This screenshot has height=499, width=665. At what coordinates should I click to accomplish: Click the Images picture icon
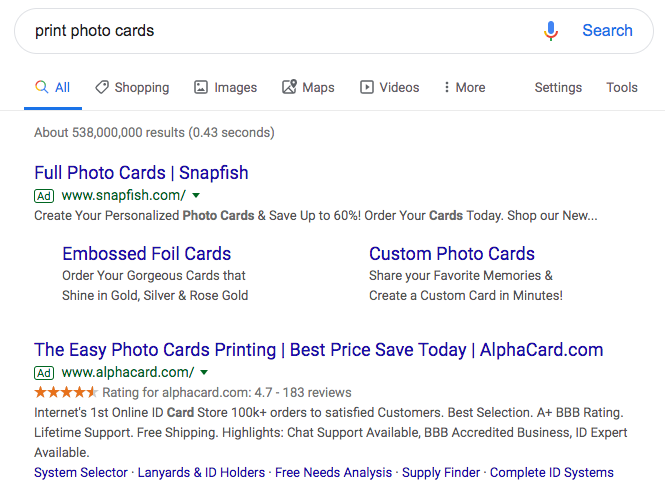[x=201, y=87]
